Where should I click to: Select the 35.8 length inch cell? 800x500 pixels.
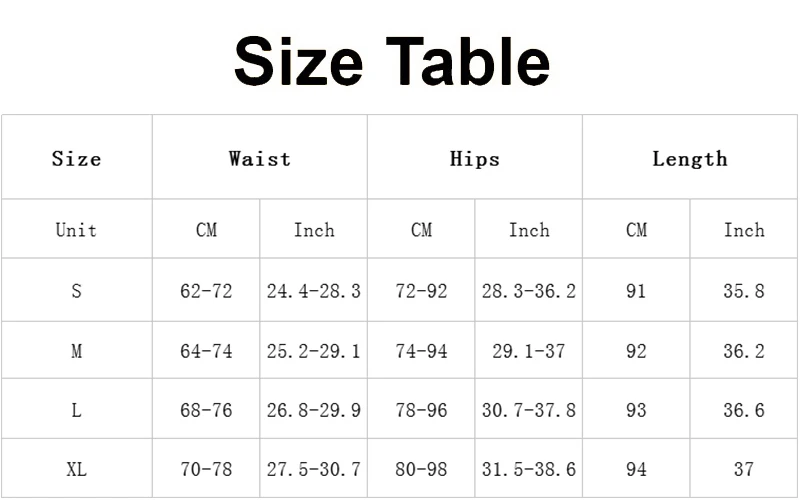(x=744, y=291)
